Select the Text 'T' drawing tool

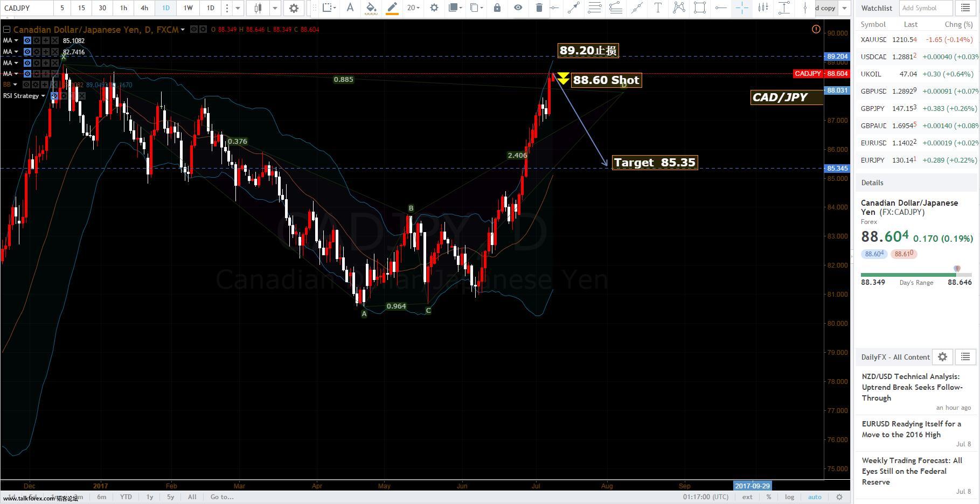click(x=658, y=8)
